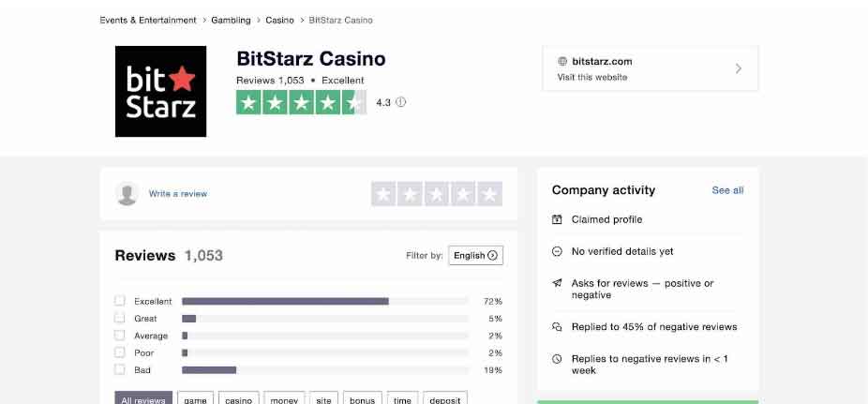Select the All reviews filter tab
Viewport: 868px width, 404px height.
click(143, 399)
